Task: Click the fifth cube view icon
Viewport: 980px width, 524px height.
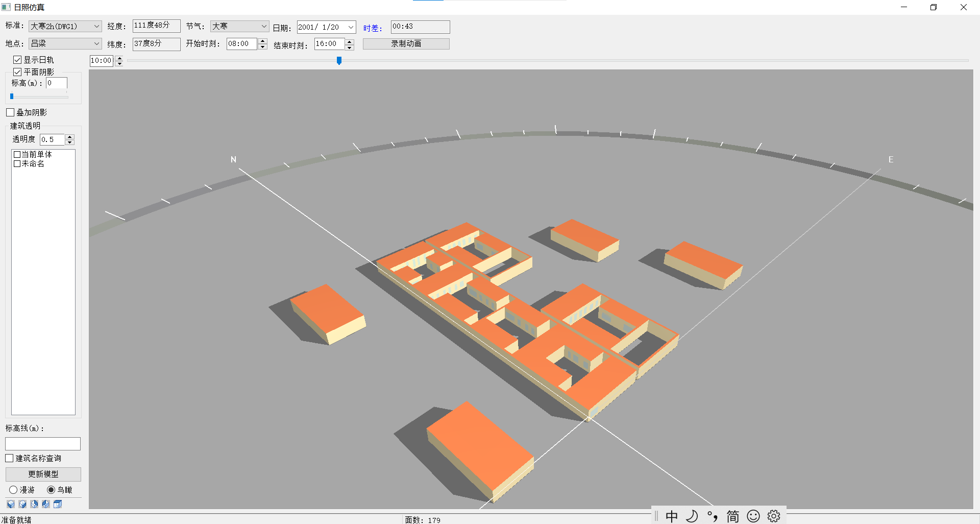Action: click(58, 504)
